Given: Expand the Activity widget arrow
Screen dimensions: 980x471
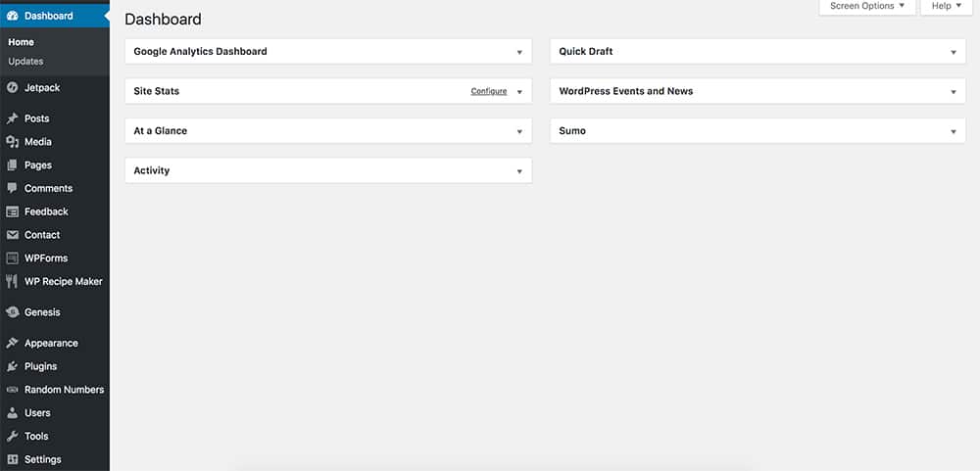Looking at the screenshot, I should tap(519, 171).
